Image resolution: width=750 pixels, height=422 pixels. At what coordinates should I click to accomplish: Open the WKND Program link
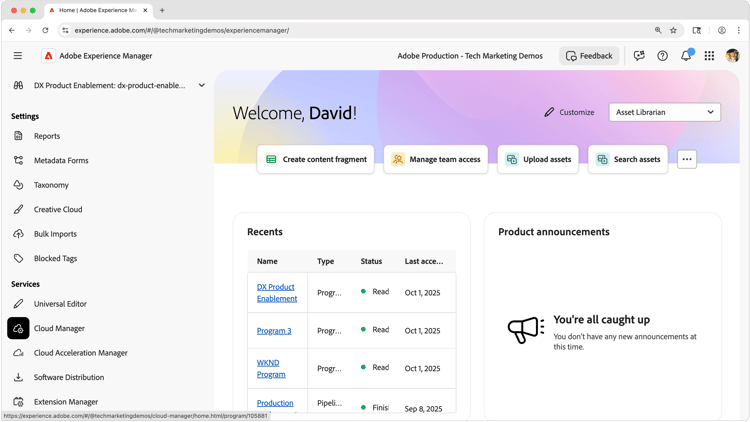[271, 368]
